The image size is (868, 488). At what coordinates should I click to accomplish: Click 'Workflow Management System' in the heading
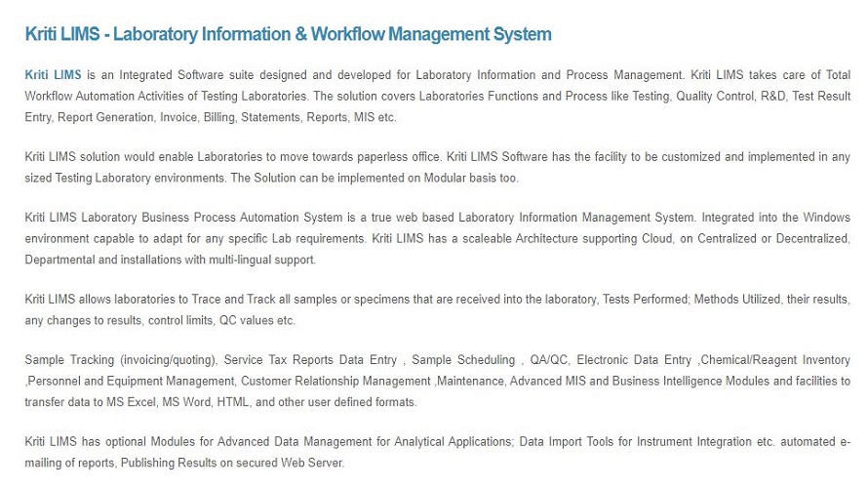[431, 34]
